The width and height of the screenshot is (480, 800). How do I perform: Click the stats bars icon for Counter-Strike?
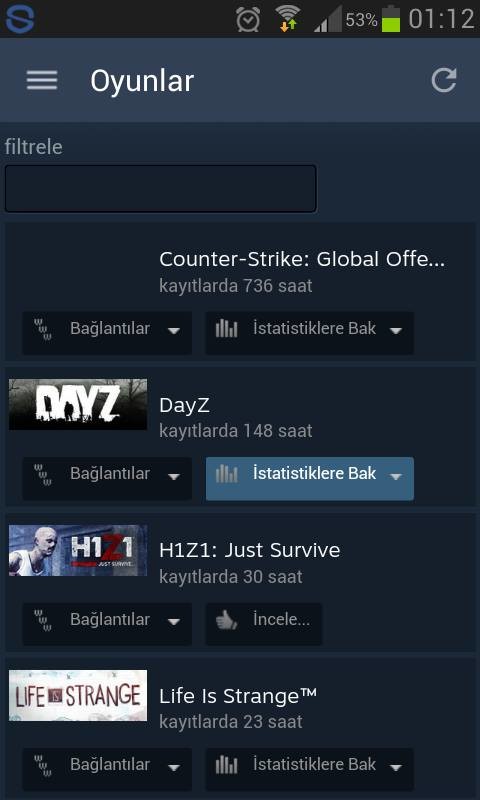coord(226,329)
